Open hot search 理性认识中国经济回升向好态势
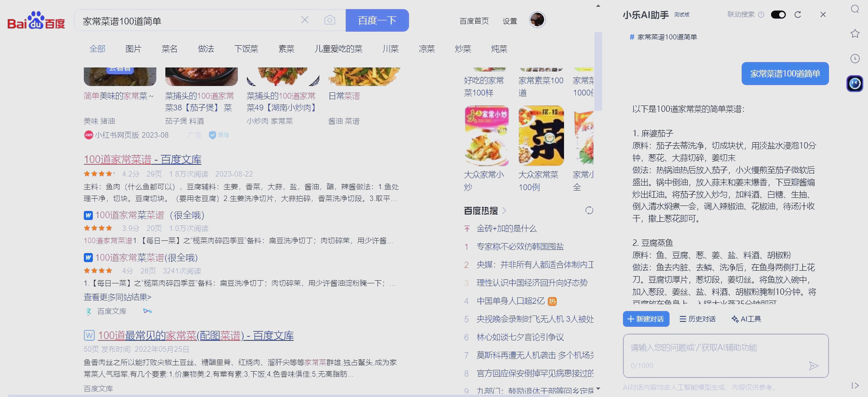 point(532,283)
